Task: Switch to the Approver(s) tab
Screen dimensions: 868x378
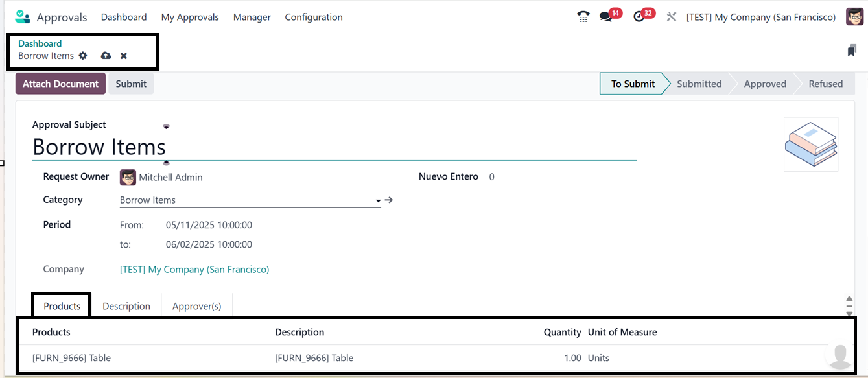Action: point(196,306)
